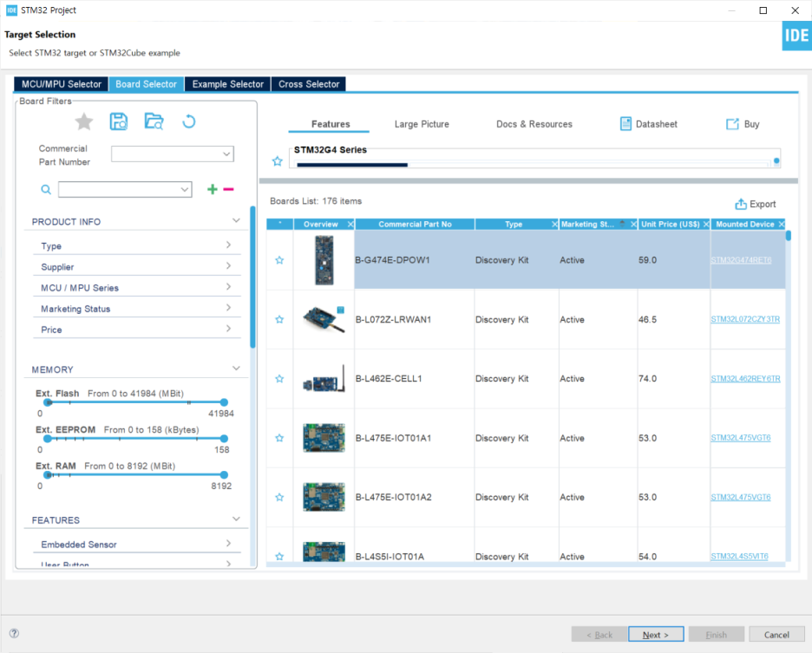
Task: Click the reset filters refresh icon
Action: pyautogui.click(x=189, y=121)
